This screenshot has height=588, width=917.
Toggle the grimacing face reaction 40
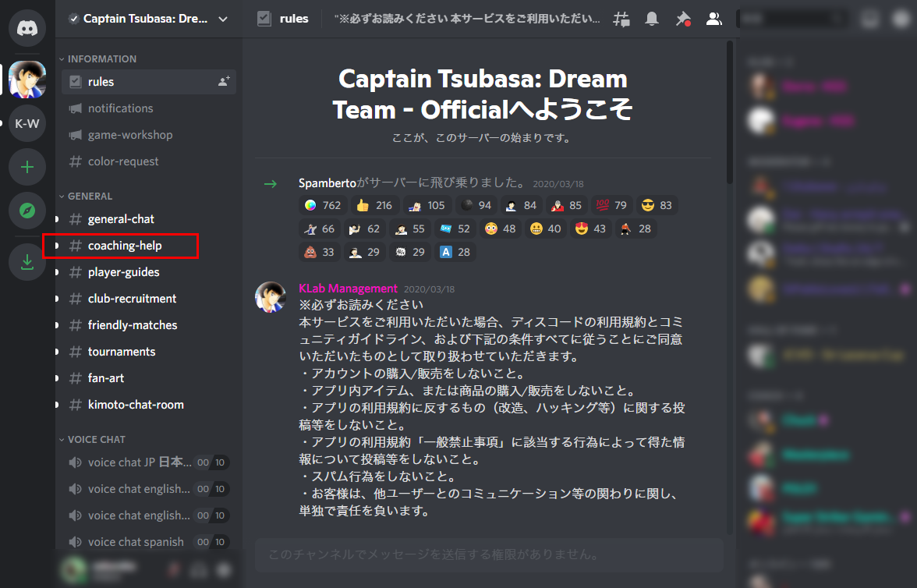click(545, 228)
